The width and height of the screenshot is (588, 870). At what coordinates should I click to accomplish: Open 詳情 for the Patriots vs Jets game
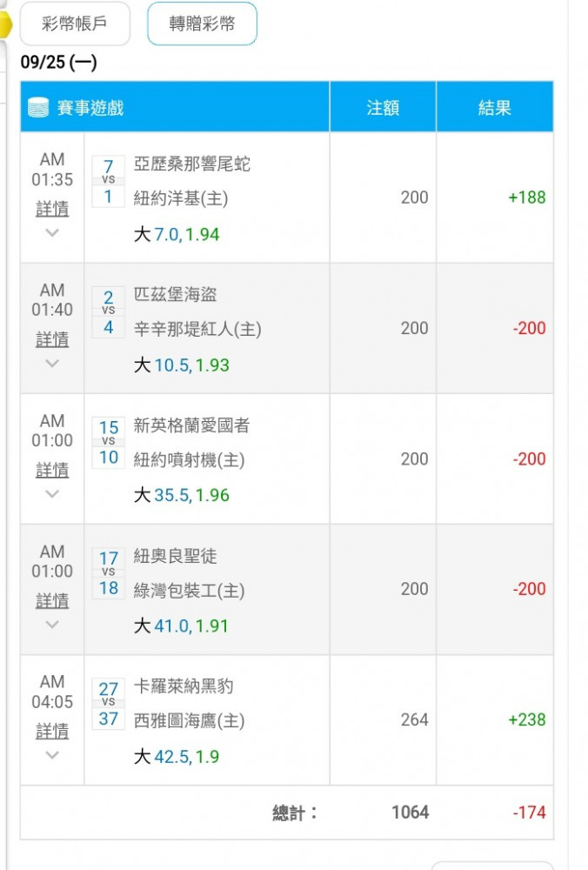tap(52, 471)
